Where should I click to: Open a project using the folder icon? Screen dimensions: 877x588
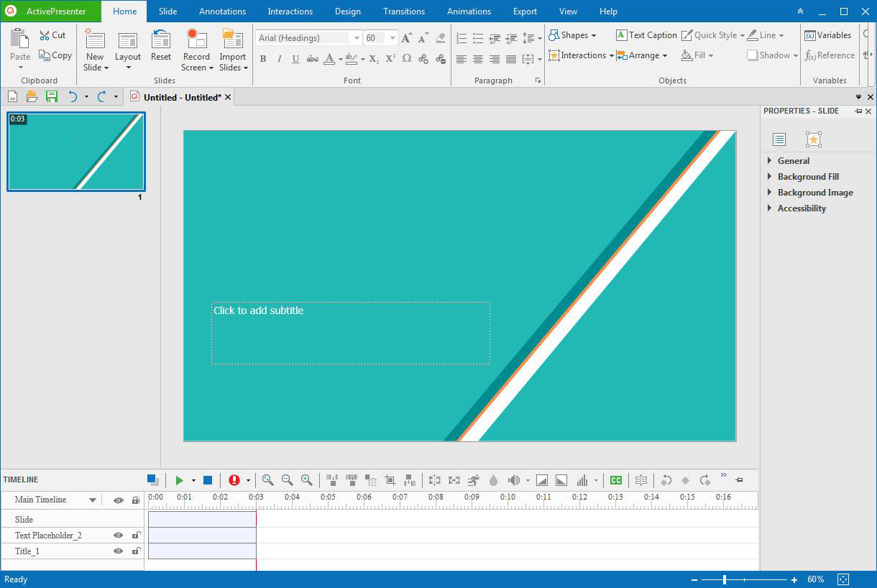click(x=32, y=97)
